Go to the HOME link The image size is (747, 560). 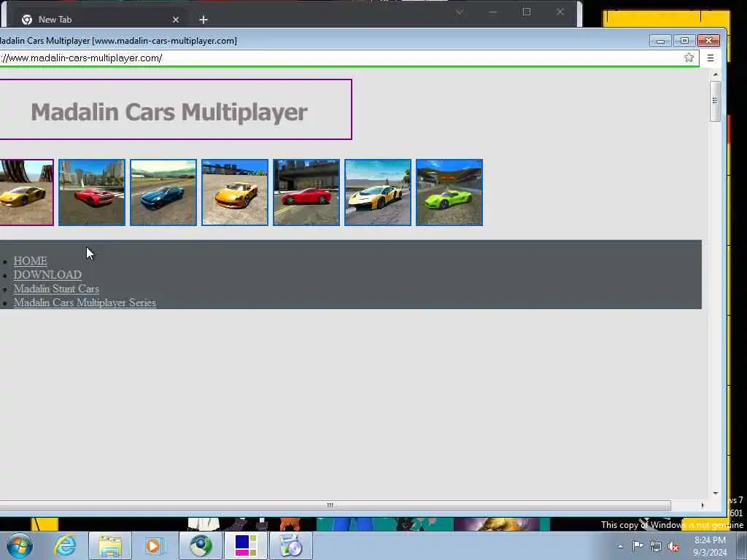tap(30, 260)
